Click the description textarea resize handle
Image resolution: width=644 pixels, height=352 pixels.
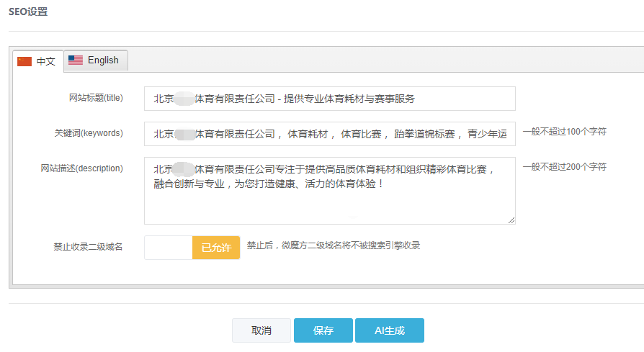[511, 220]
